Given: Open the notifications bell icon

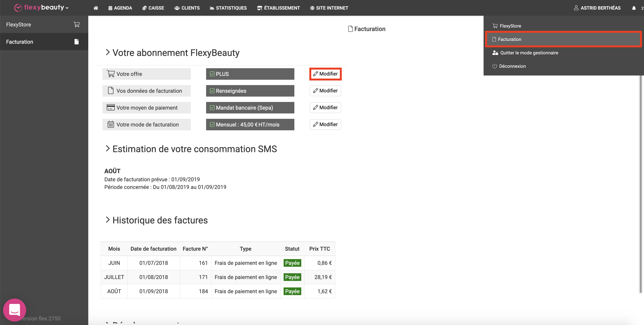Looking at the screenshot, I should (634, 8).
